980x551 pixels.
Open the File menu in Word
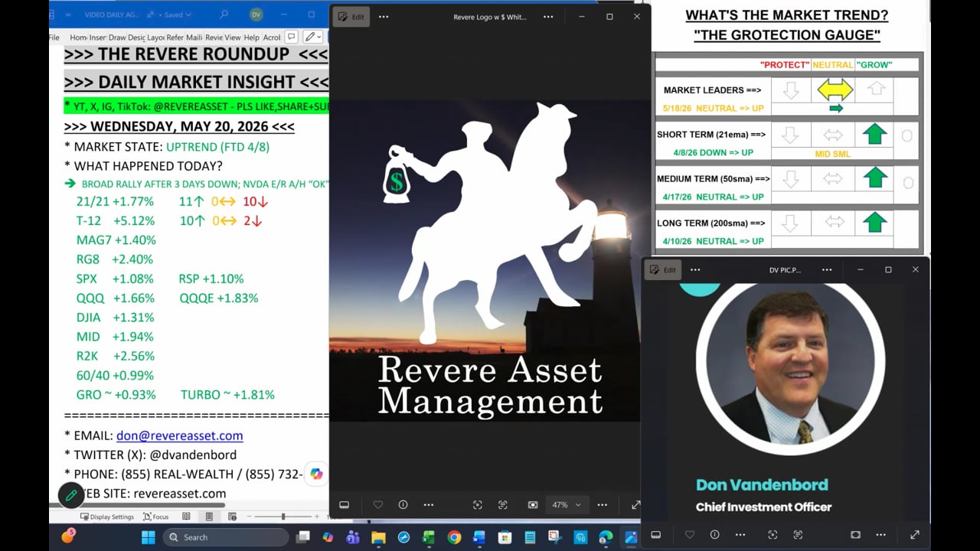tap(54, 37)
